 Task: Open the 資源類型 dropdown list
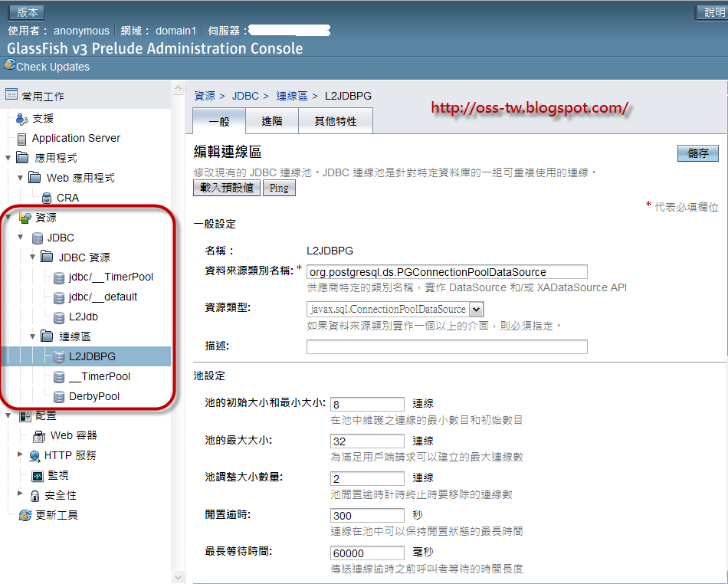click(x=477, y=309)
